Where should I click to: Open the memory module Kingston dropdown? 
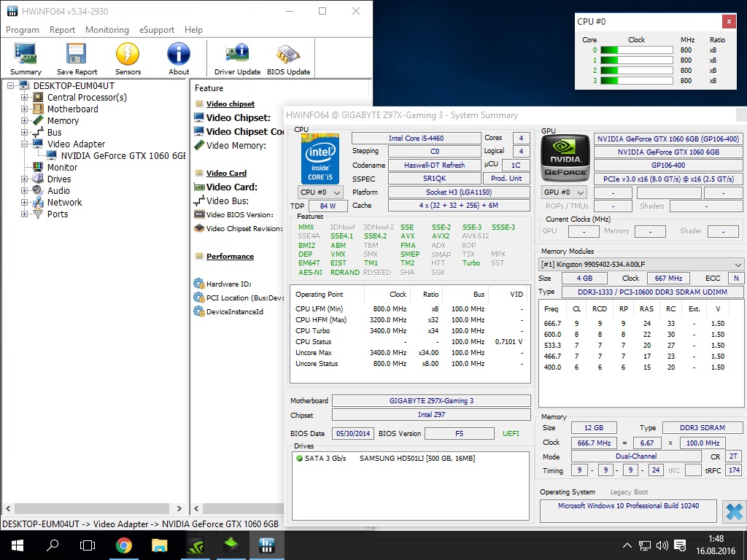pos(641,264)
